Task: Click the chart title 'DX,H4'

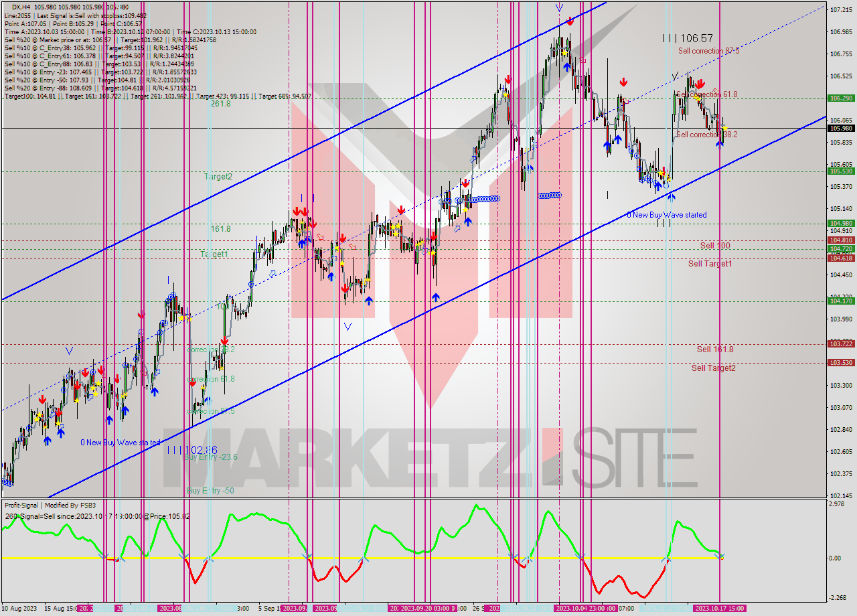Action: (21, 7)
